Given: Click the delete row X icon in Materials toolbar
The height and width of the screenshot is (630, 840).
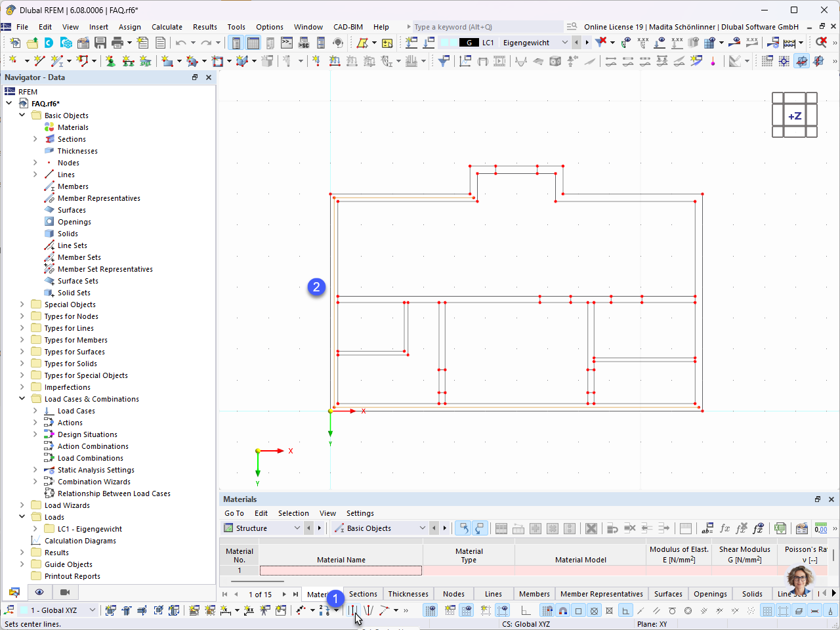Looking at the screenshot, I should coord(591,528).
